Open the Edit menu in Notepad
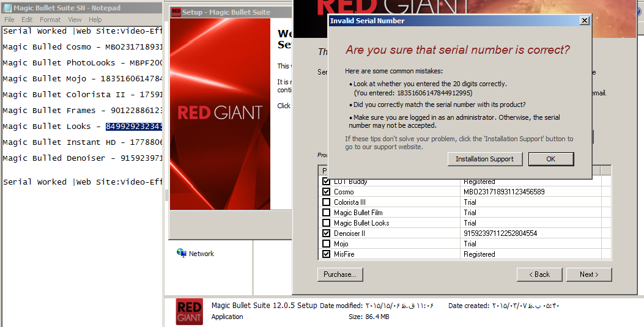The image size is (644, 327). click(27, 20)
